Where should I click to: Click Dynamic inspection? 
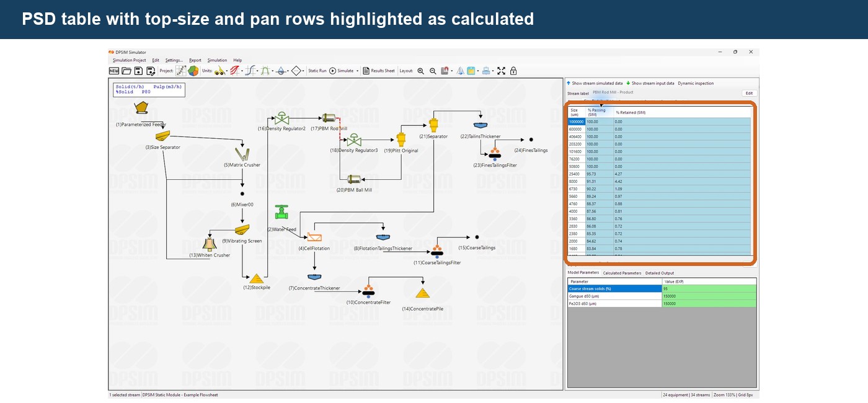[x=696, y=83]
